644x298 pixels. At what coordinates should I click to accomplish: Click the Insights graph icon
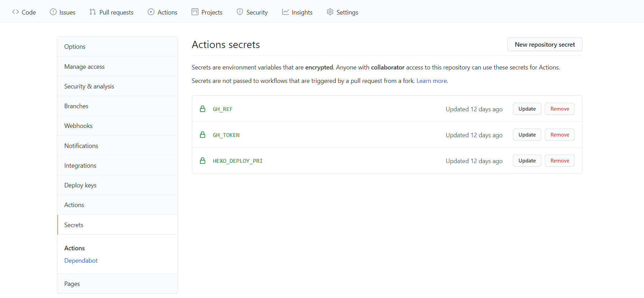click(x=286, y=12)
